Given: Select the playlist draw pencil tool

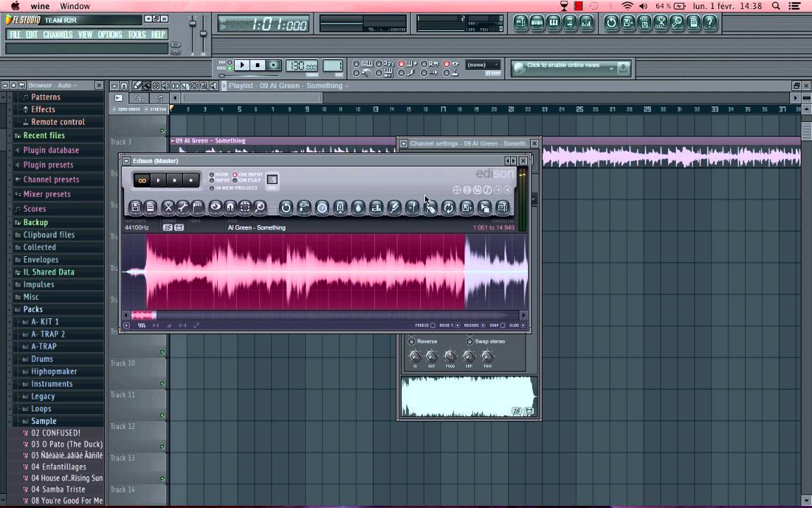Looking at the screenshot, I should [x=137, y=85].
